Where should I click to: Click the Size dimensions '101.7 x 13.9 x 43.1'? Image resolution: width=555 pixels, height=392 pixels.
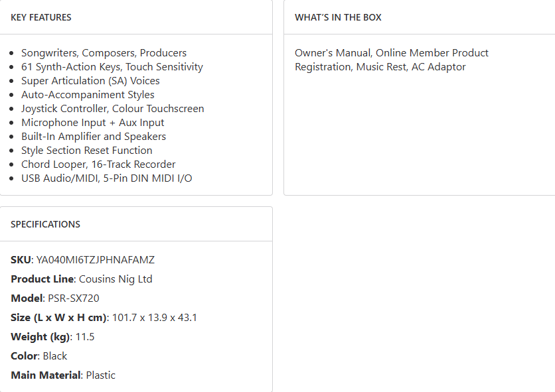click(x=155, y=318)
